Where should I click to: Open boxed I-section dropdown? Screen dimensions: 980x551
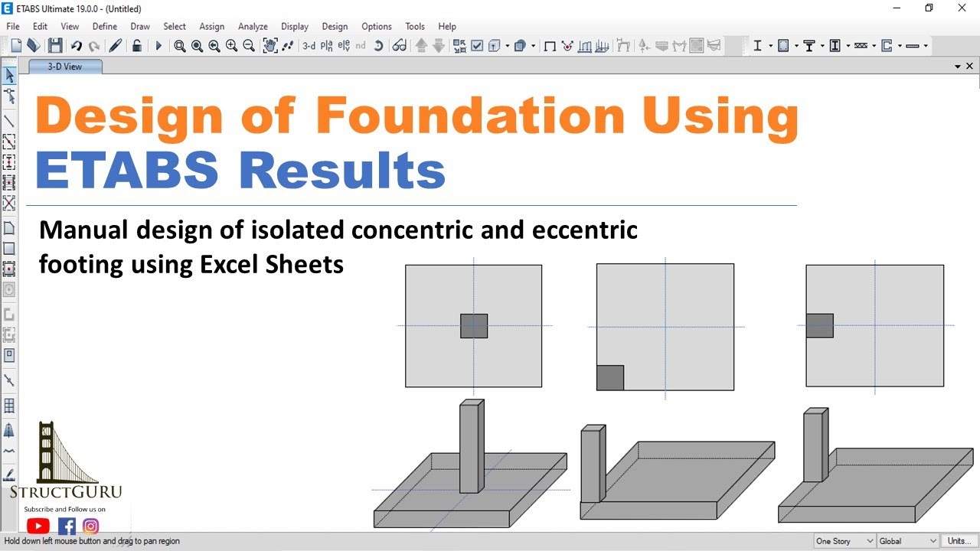tap(848, 46)
